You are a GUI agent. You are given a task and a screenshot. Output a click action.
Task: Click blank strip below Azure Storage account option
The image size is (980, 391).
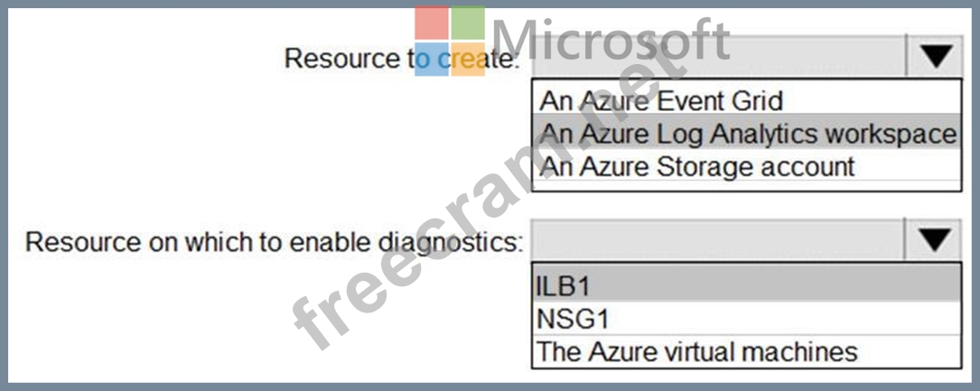click(x=745, y=183)
